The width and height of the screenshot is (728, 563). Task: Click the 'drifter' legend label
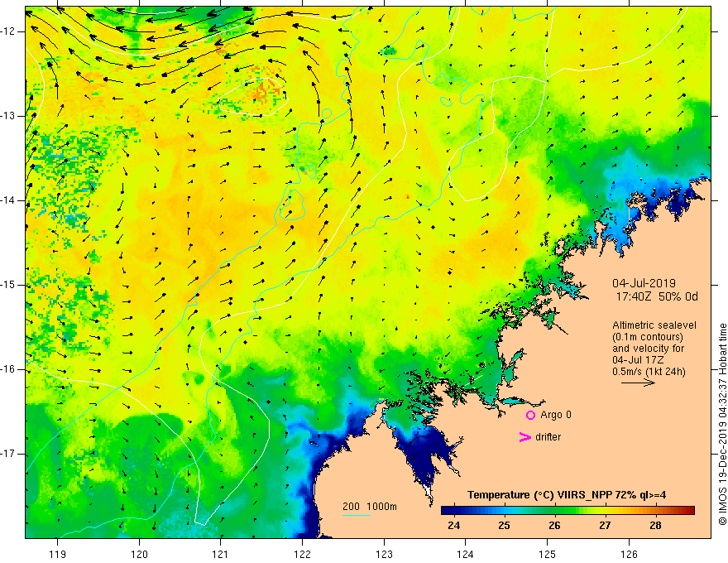tap(548, 437)
